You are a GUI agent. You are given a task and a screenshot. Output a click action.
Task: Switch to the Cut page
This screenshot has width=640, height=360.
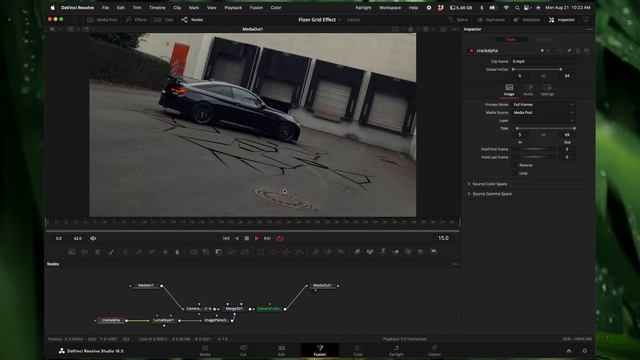[244, 351]
